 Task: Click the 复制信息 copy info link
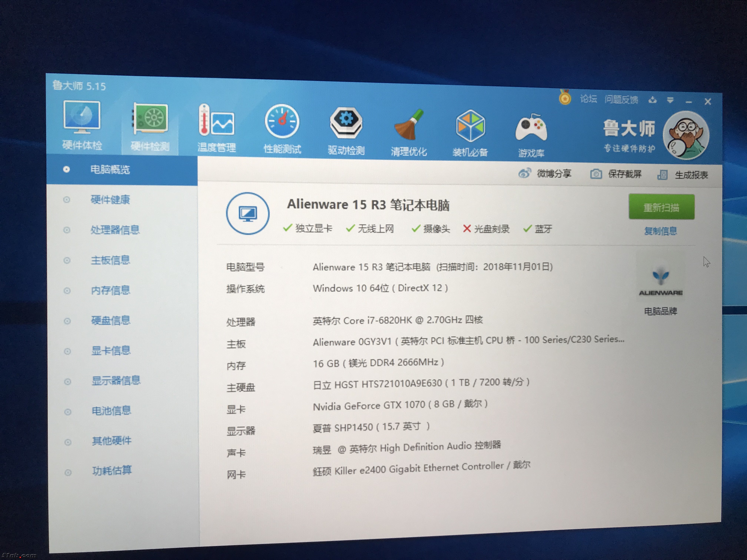point(660,231)
